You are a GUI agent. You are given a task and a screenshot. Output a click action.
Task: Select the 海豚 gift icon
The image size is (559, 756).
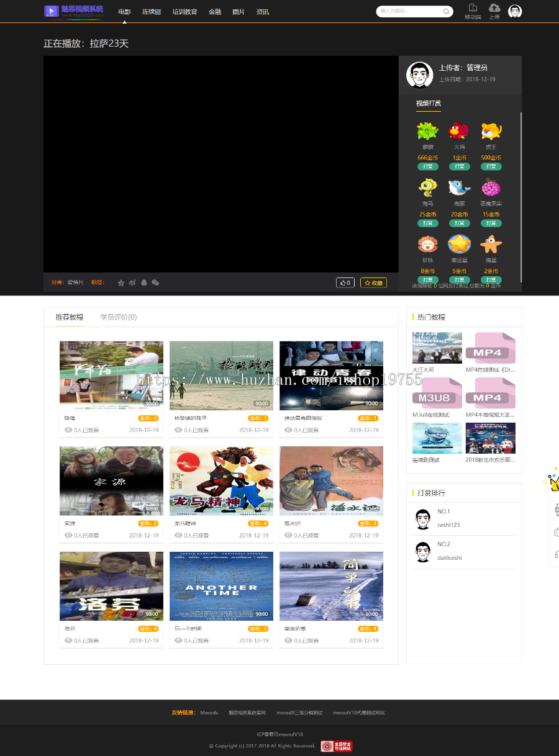point(459,188)
